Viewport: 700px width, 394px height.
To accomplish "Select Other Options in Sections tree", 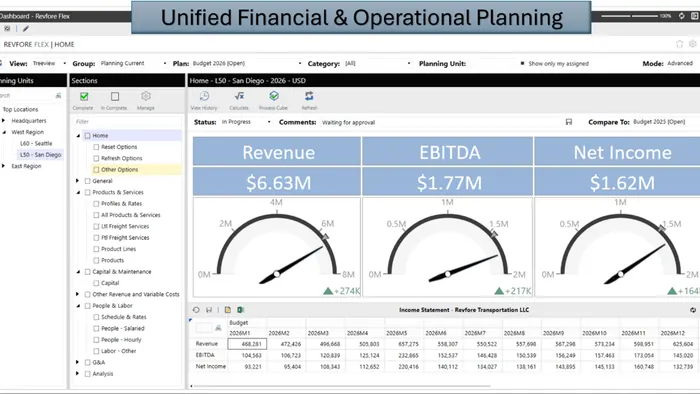I will click(x=119, y=170).
